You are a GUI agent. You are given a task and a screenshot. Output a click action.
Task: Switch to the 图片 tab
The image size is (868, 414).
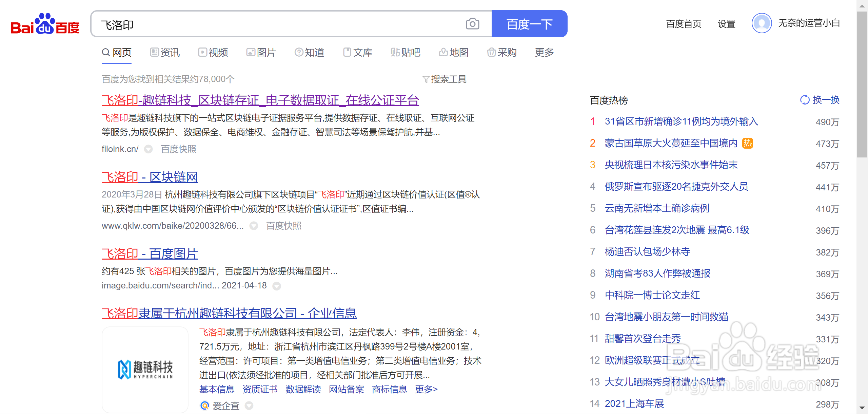pos(261,53)
